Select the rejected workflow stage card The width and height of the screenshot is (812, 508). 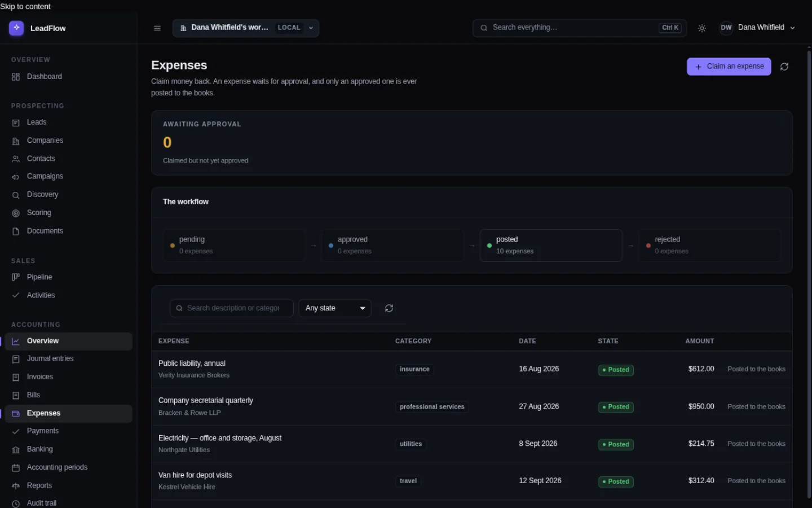[709, 246]
